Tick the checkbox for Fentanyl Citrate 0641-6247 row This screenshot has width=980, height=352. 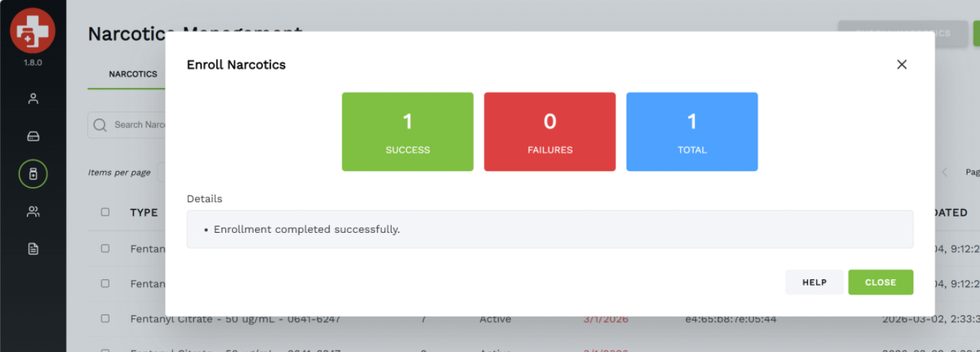105,319
